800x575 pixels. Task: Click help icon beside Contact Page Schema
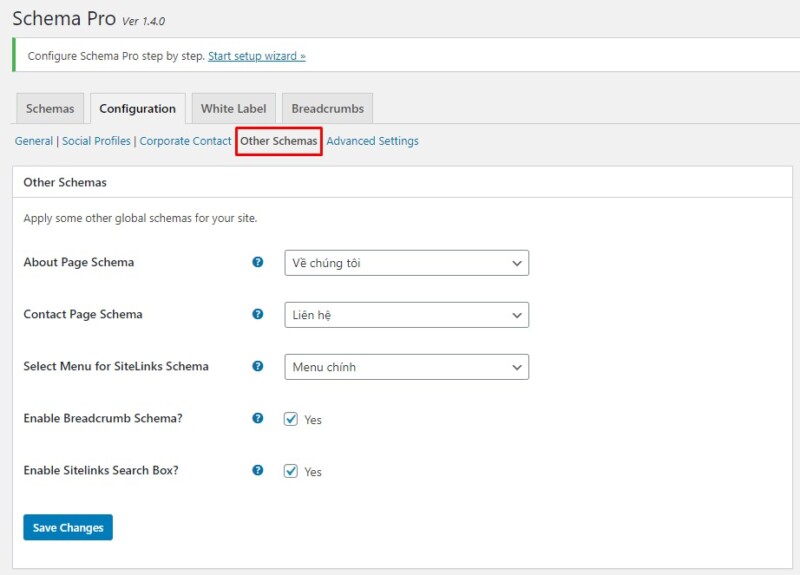(x=258, y=314)
